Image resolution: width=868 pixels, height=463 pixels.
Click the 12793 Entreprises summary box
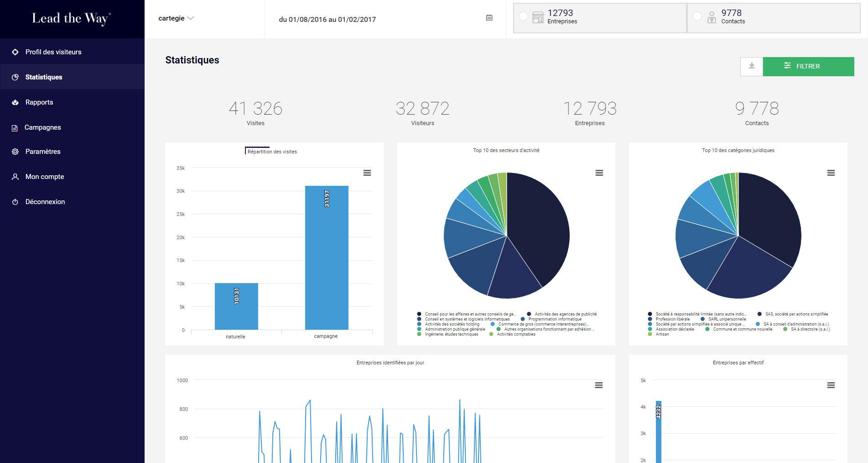[x=600, y=18]
